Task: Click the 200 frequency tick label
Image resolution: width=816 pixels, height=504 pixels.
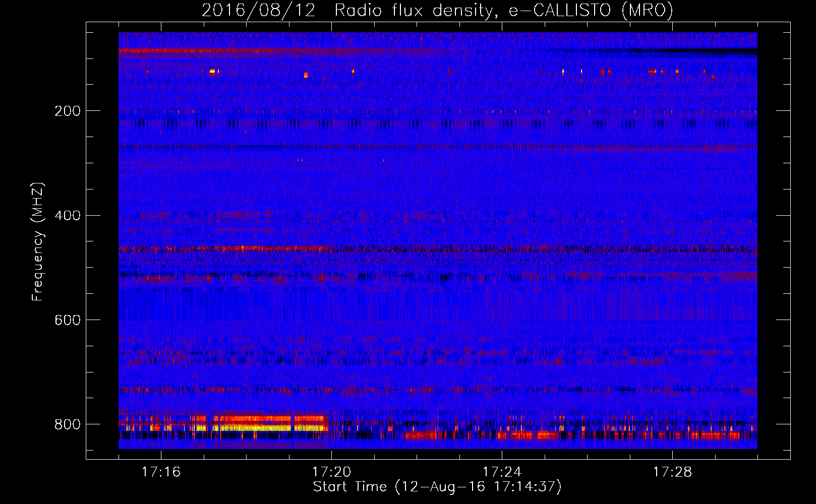Action: pyautogui.click(x=68, y=111)
